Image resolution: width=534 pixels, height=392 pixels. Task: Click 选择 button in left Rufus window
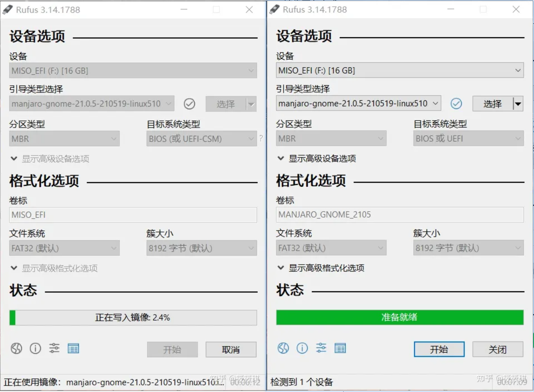pos(226,104)
